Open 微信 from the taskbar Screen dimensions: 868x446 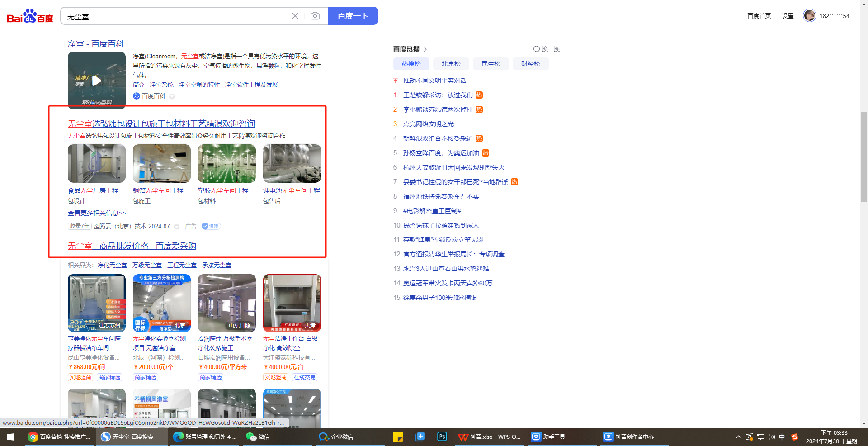pyautogui.click(x=258, y=437)
